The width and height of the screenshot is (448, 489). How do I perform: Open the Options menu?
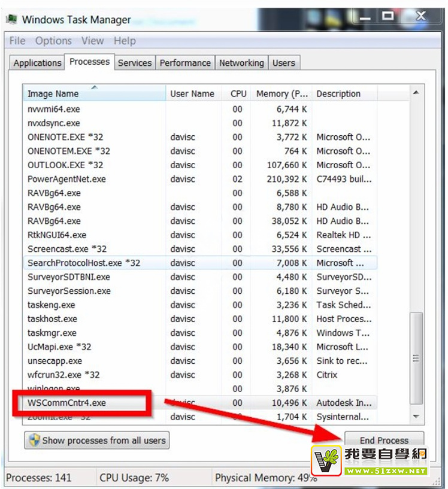53,41
